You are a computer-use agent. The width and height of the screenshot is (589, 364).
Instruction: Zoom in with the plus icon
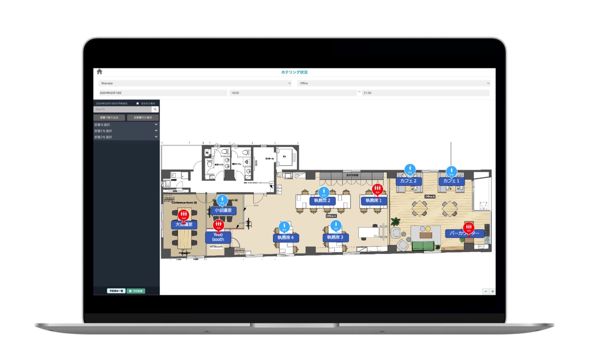point(492,292)
